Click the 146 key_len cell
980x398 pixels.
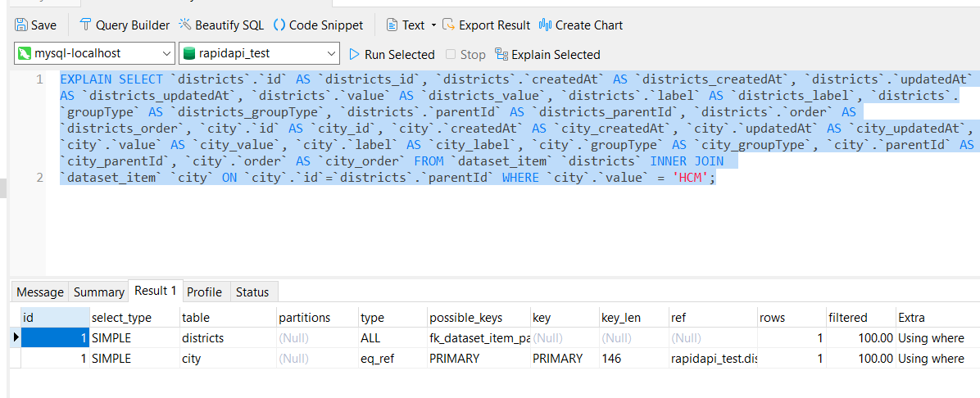click(633, 359)
